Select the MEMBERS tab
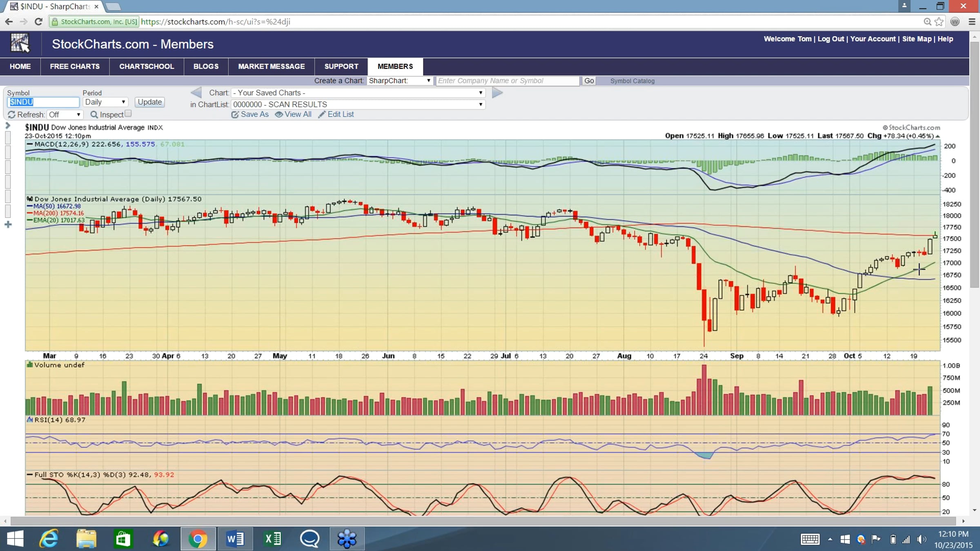 click(395, 67)
